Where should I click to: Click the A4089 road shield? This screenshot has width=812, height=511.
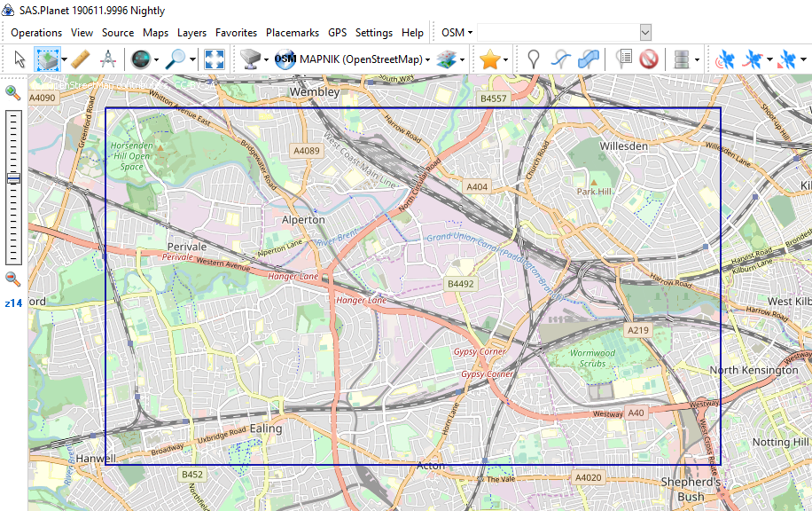pos(307,151)
